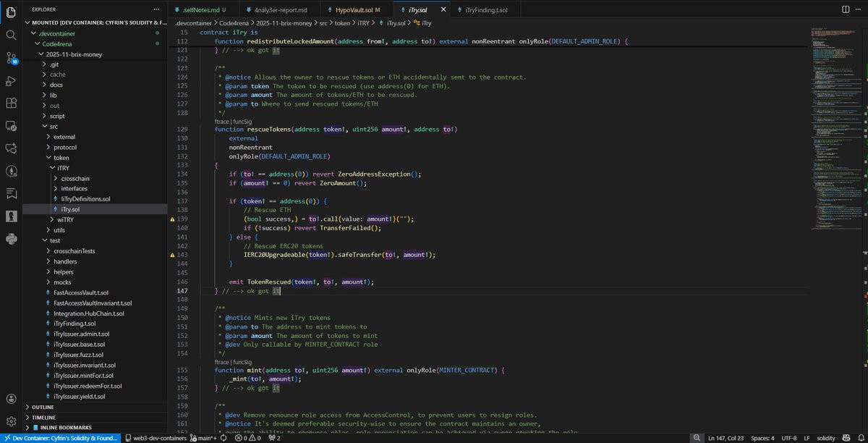
Task: Click warning icon on line 143
Action: point(172,255)
